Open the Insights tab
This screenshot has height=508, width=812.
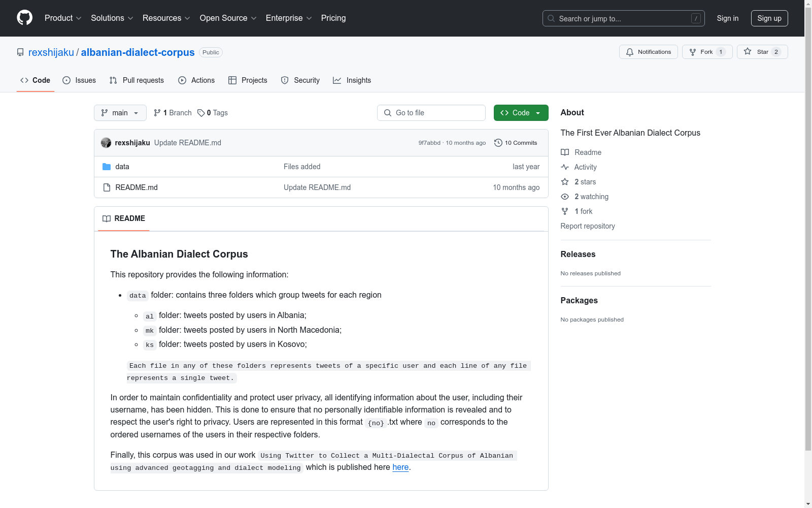[x=352, y=80]
